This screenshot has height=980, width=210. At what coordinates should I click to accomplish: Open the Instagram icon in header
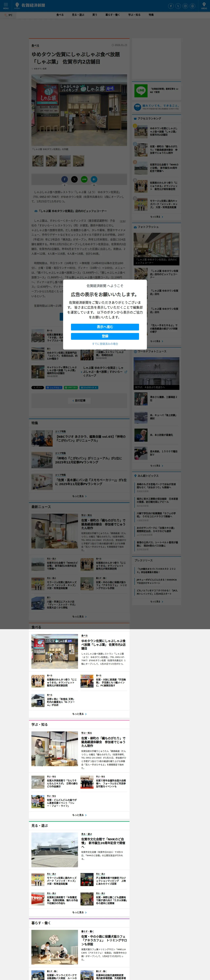tap(185, 6)
